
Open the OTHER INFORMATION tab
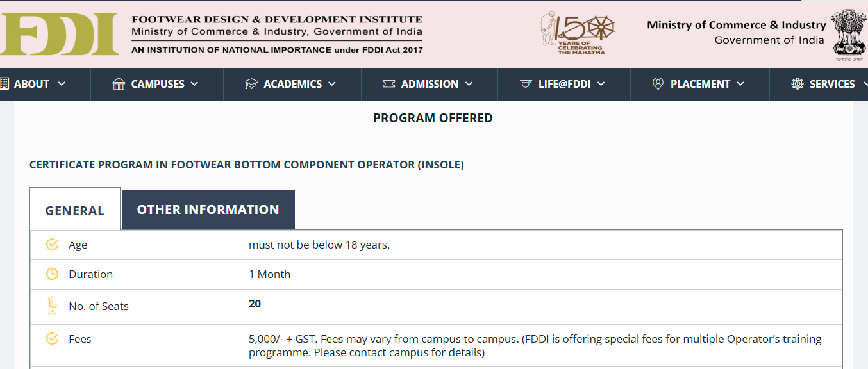(208, 209)
